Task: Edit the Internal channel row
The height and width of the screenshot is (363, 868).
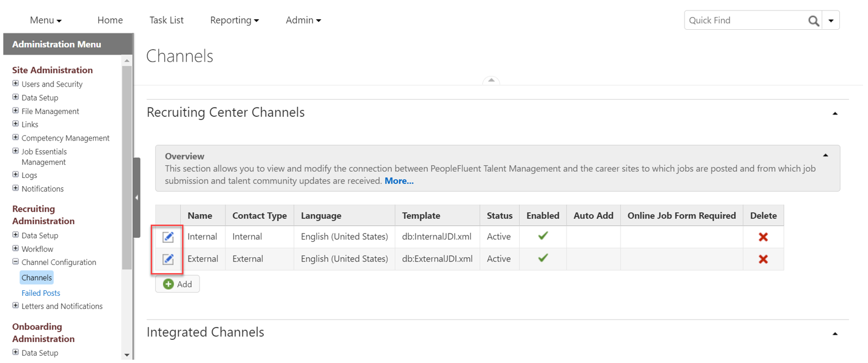Action: coord(168,237)
